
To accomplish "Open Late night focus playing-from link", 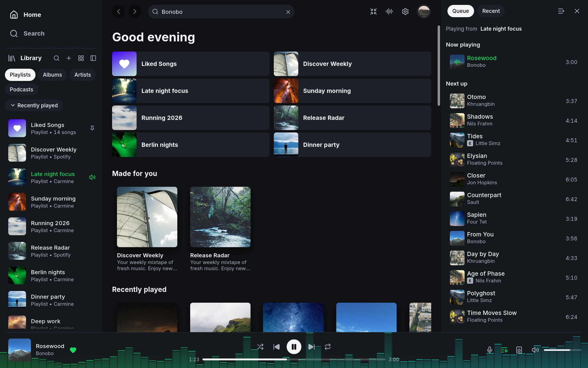I will coord(501,29).
